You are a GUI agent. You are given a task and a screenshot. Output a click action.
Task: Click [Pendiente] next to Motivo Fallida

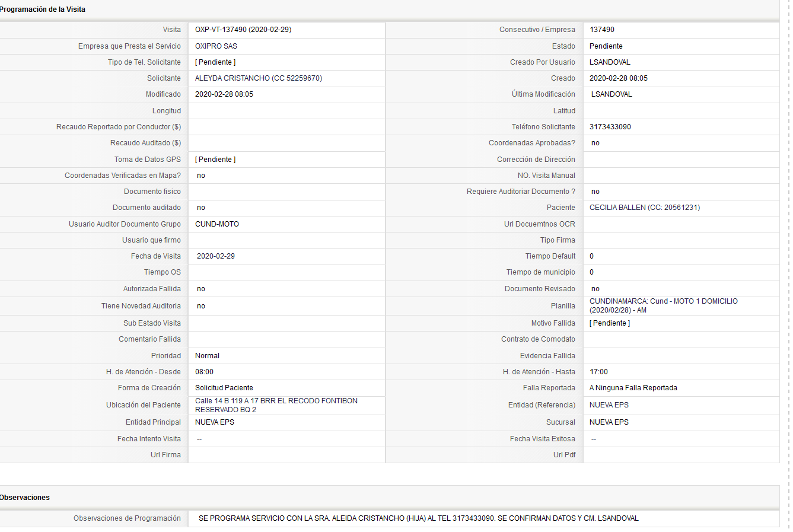pos(610,323)
